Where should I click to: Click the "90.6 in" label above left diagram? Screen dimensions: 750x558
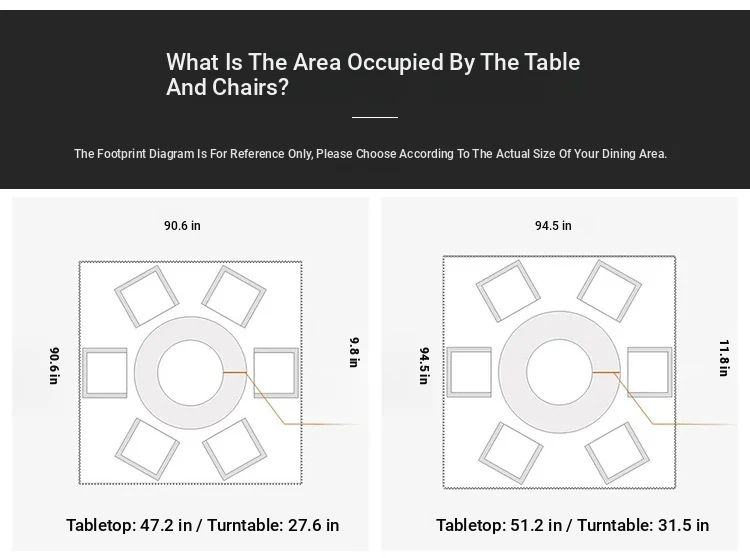click(182, 226)
